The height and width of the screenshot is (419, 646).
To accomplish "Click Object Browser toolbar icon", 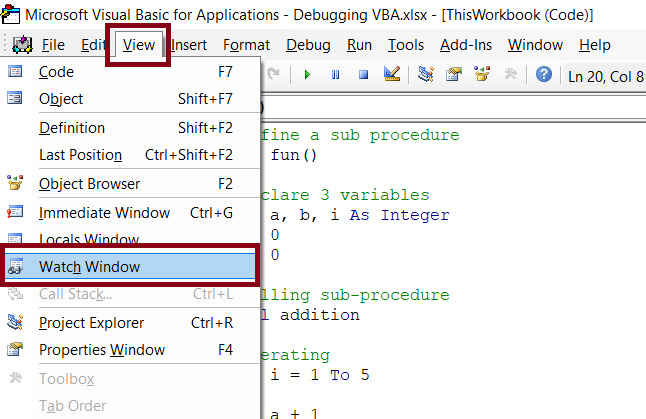I will 482,74.
